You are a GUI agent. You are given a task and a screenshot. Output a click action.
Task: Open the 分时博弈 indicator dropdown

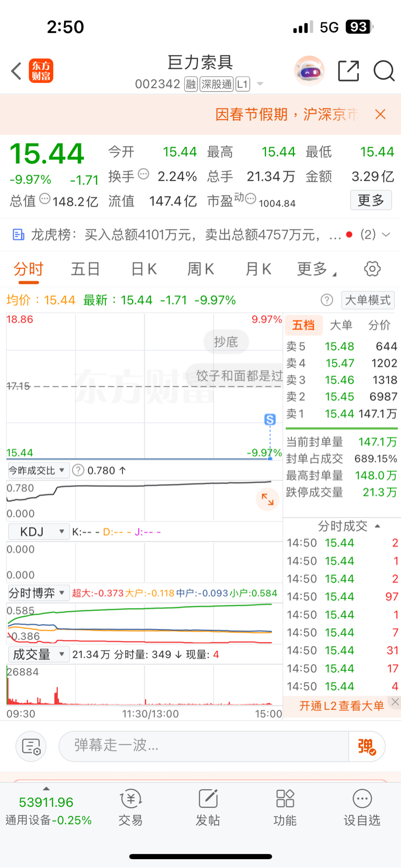coord(38,593)
